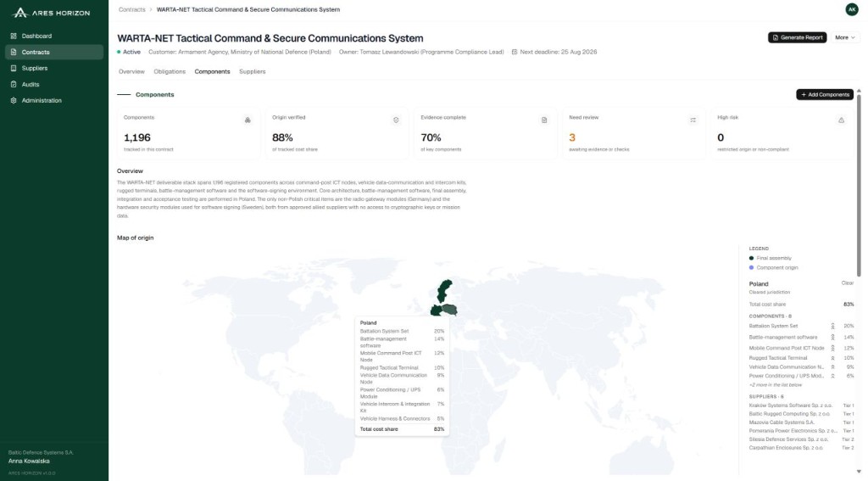The width and height of the screenshot is (868, 481).
Task: Click the 70% Evidence complete value
Action: pyautogui.click(x=431, y=137)
